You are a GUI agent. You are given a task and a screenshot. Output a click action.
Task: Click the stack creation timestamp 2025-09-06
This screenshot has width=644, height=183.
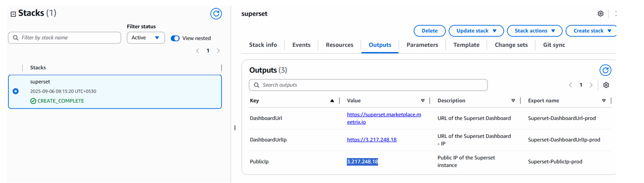tap(63, 91)
